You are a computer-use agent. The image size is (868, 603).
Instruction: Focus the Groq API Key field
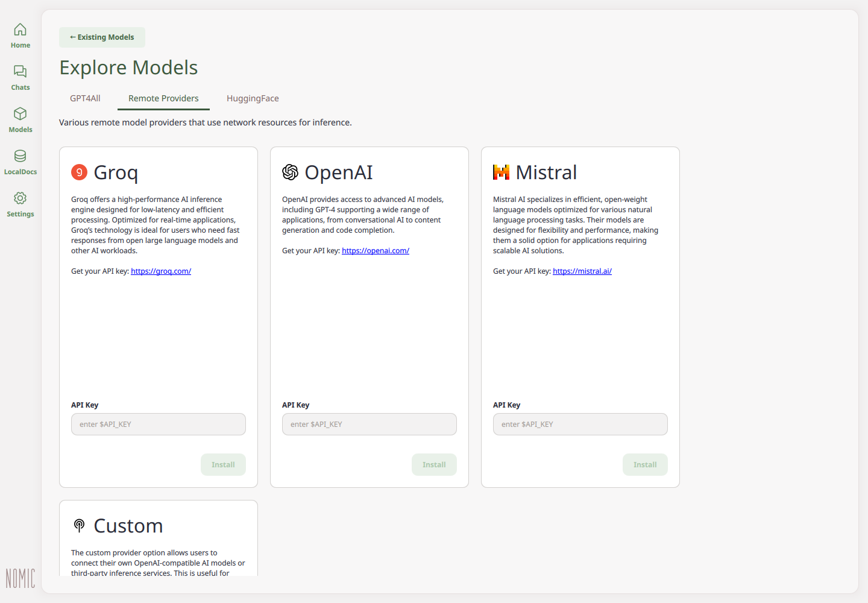159,424
